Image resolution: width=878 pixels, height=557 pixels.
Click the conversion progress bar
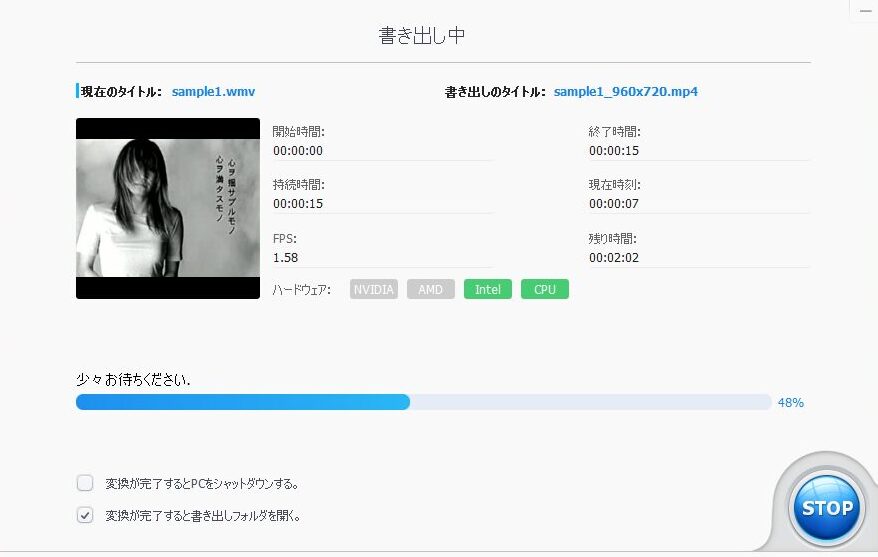pyautogui.click(x=424, y=402)
